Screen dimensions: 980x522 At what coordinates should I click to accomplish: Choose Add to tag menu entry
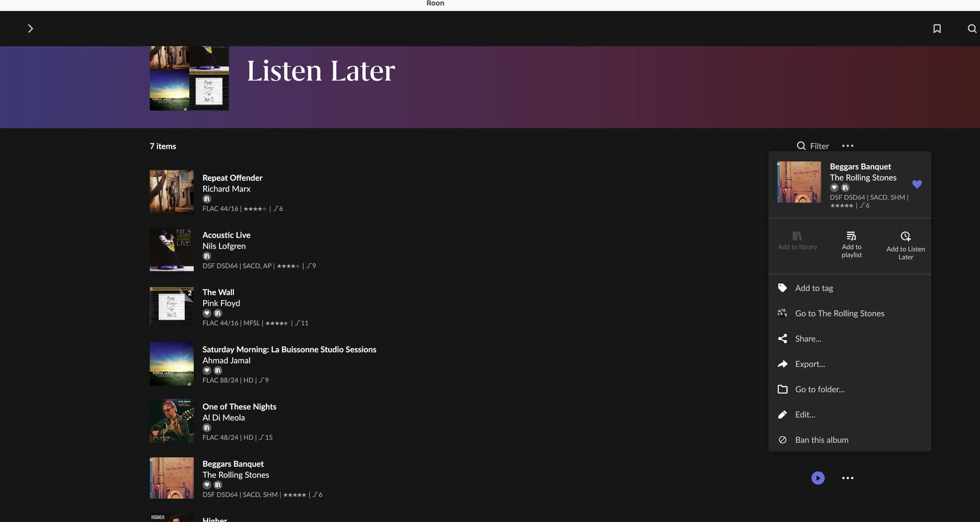point(849,288)
